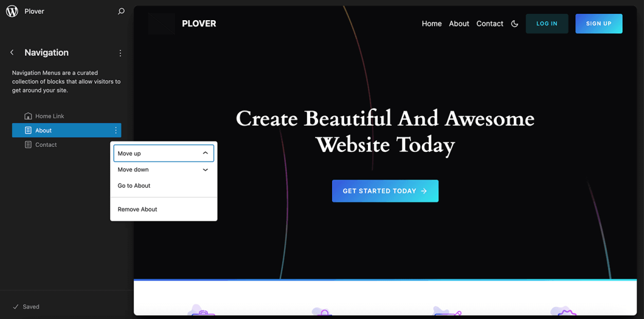Click the Home Link icon in list
This screenshot has width=644, height=319.
[28, 116]
